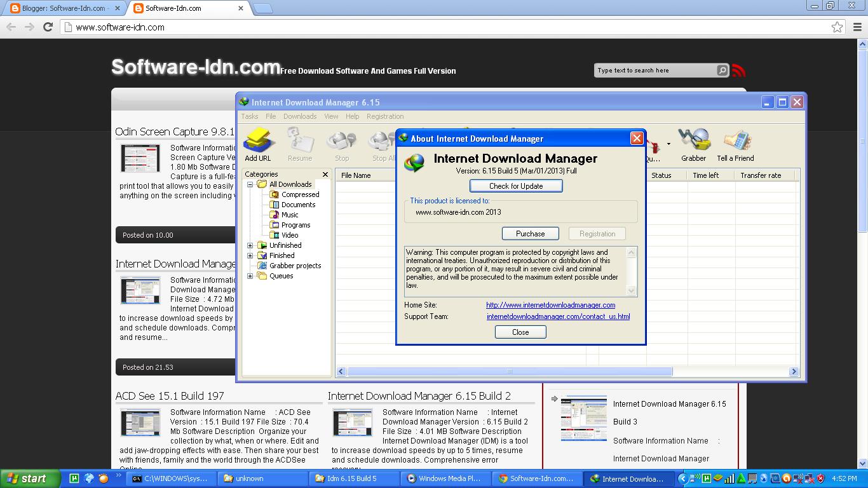Open the View menu
This screenshot has height=488, width=868.
click(x=331, y=116)
